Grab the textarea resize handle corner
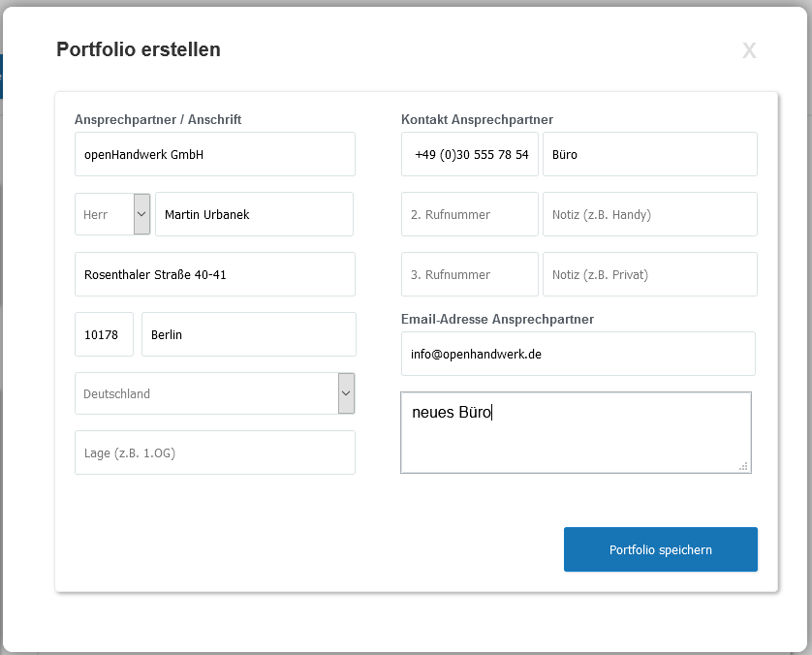This screenshot has width=812, height=655. (x=743, y=466)
